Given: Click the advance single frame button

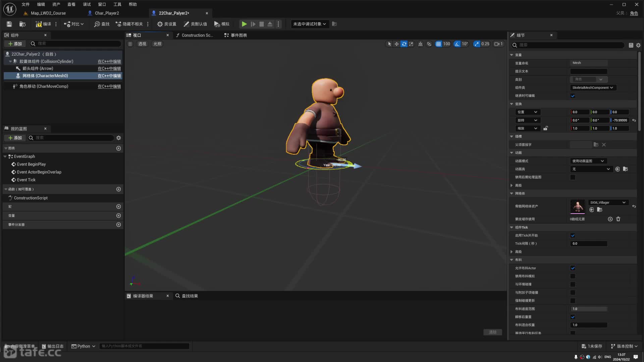Looking at the screenshot, I should coord(253,24).
